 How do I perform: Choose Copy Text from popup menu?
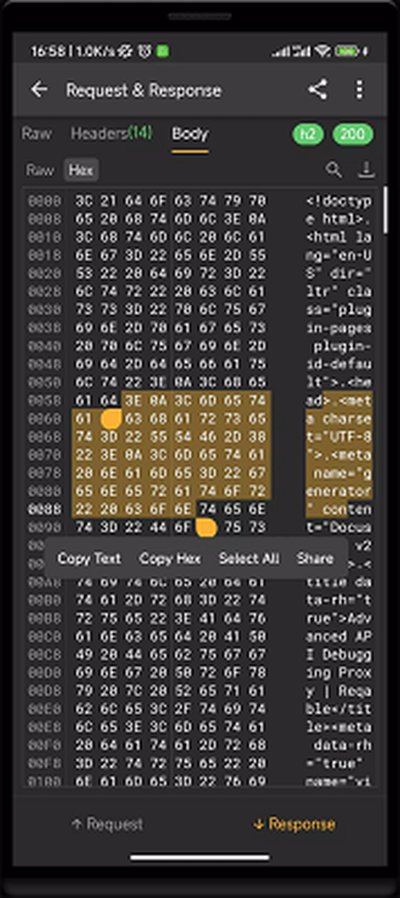[89, 558]
